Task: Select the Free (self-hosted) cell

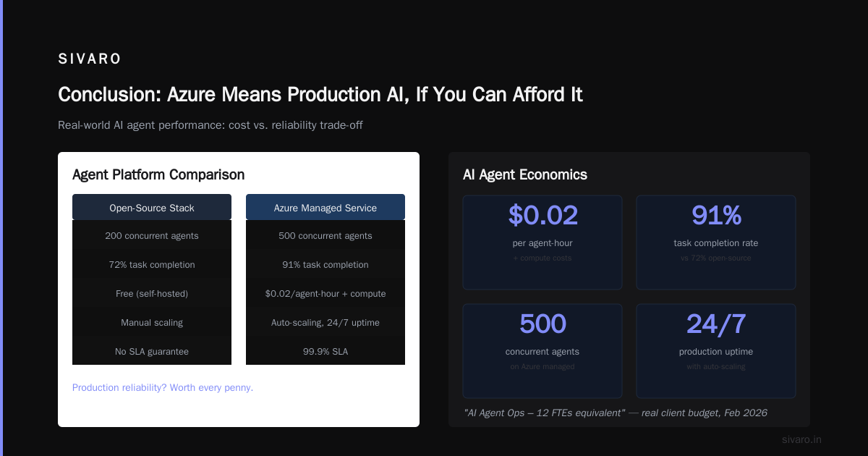Action: tap(152, 294)
